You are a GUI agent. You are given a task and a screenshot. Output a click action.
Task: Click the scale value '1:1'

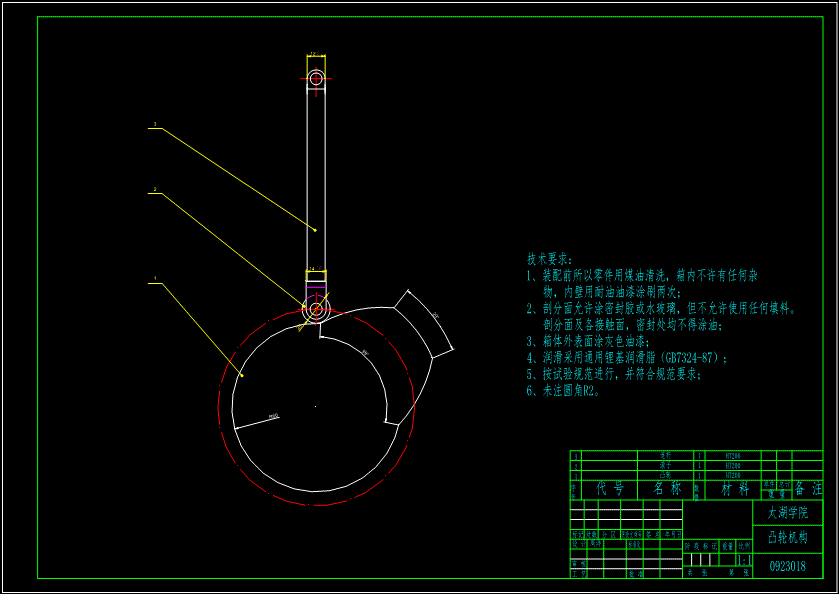(744, 560)
